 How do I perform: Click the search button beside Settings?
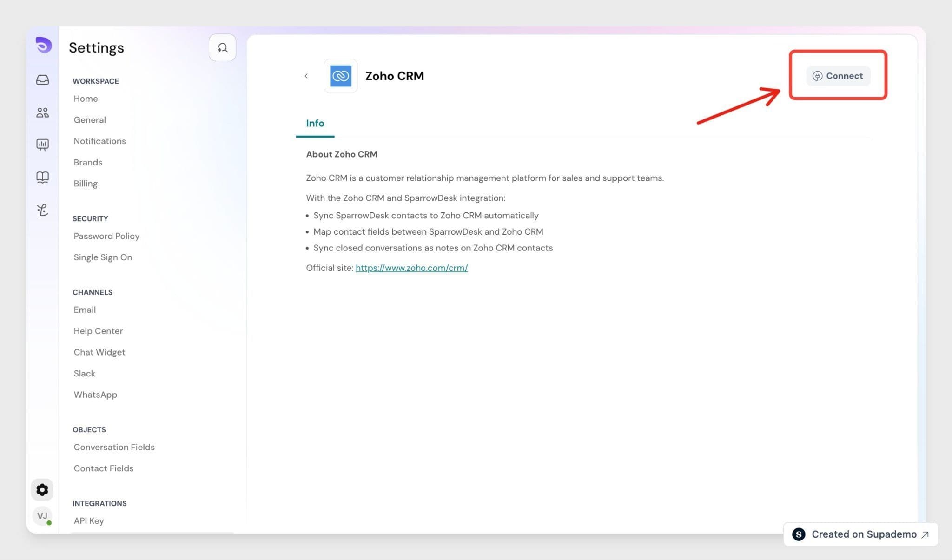[222, 47]
